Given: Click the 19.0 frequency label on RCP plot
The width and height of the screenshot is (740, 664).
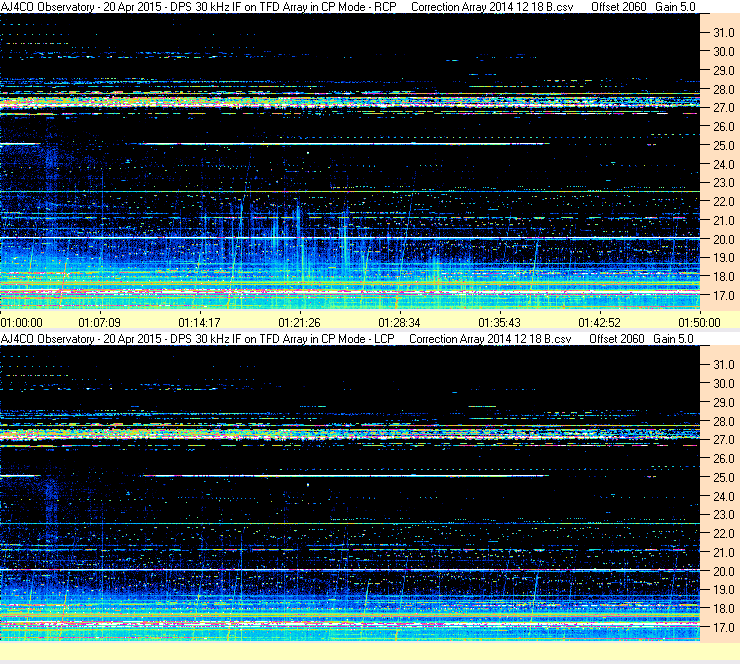Looking at the screenshot, I should (724, 258).
